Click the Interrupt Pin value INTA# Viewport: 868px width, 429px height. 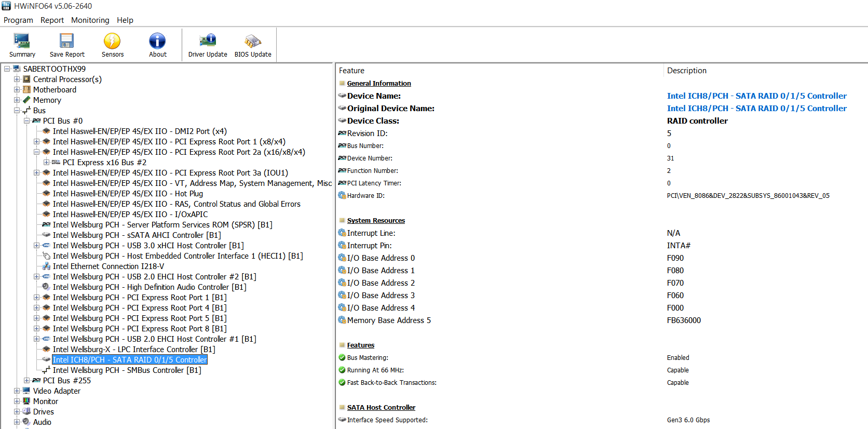pyautogui.click(x=679, y=246)
